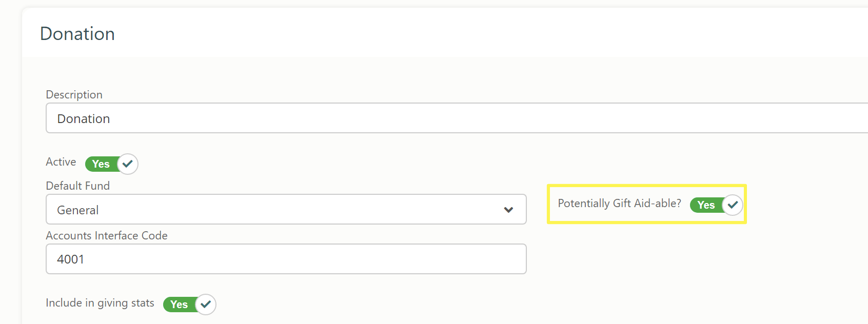Select the General fund value text

(x=78, y=210)
